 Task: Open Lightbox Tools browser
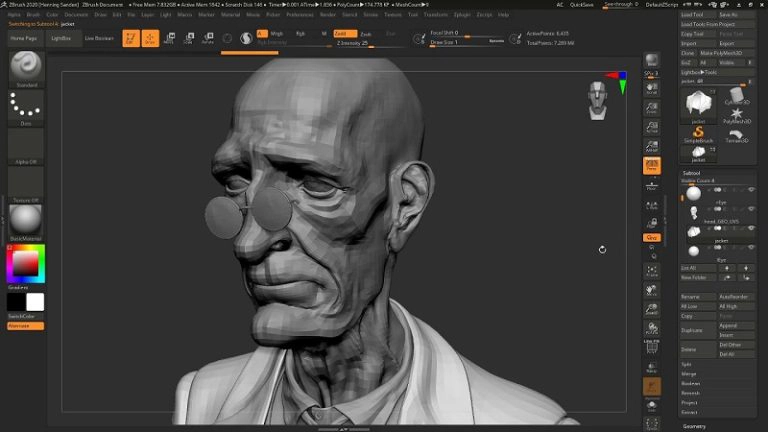[700, 71]
